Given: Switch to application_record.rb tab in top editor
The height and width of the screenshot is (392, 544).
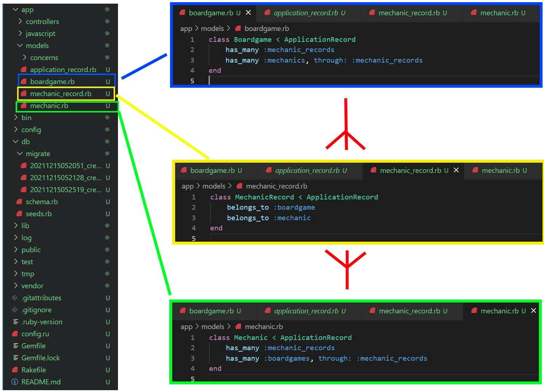Looking at the screenshot, I should (x=309, y=13).
